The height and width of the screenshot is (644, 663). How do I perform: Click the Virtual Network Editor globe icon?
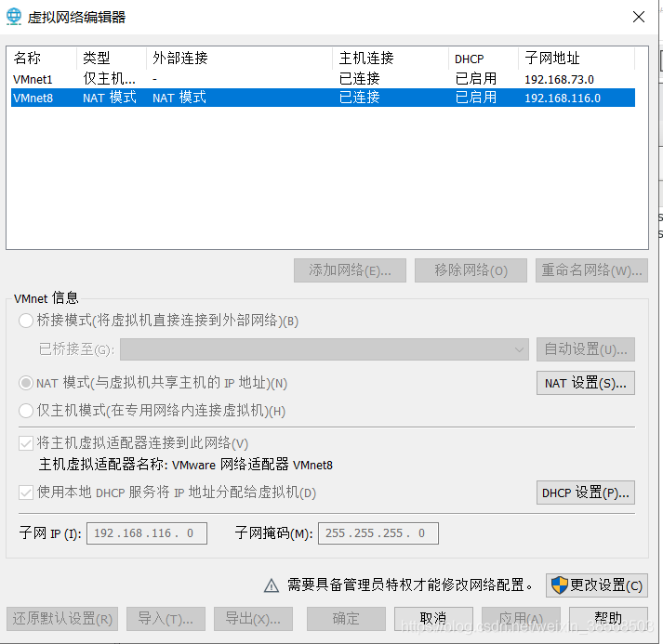pos(14,17)
